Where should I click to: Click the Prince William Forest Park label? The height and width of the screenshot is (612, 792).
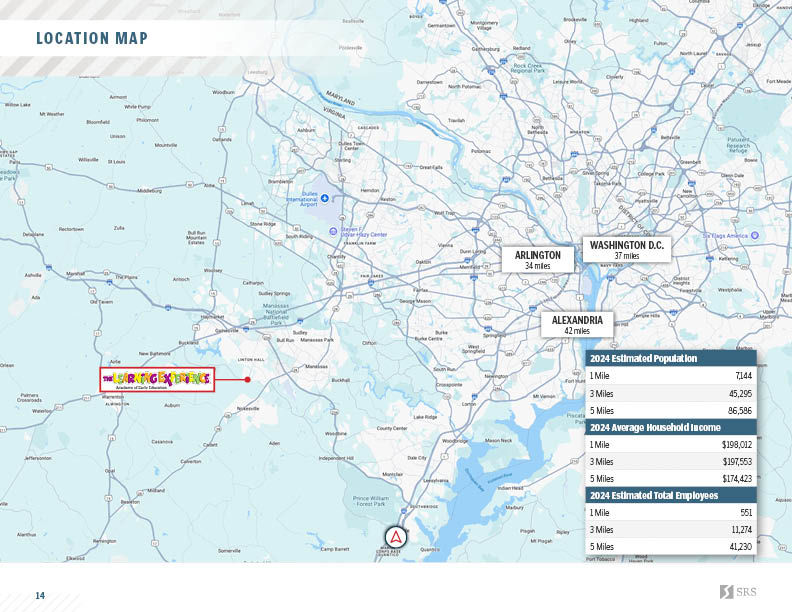coord(371,501)
